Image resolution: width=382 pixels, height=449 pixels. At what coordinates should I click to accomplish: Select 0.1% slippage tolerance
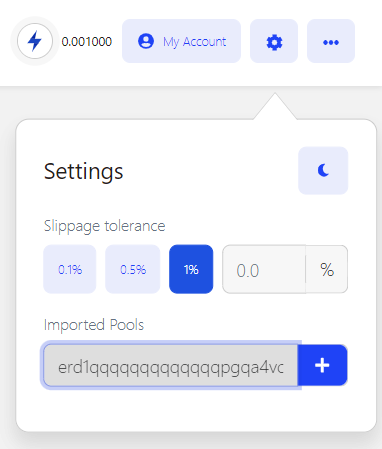(x=70, y=269)
